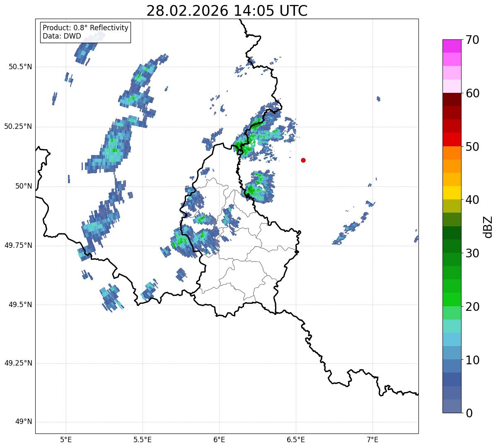Click longitude label 5°E
Image resolution: width=498 pixels, height=448 pixels.
[66, 440]
